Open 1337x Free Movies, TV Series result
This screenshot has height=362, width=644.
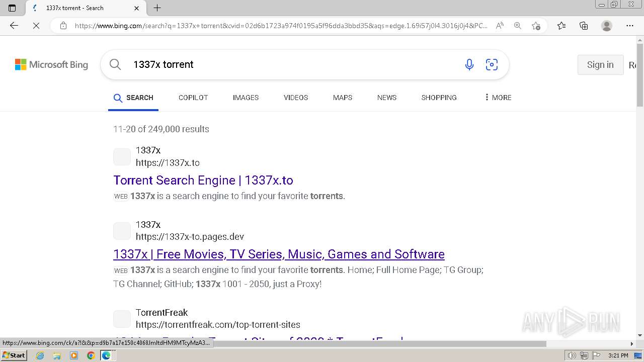tap(279, 254)
